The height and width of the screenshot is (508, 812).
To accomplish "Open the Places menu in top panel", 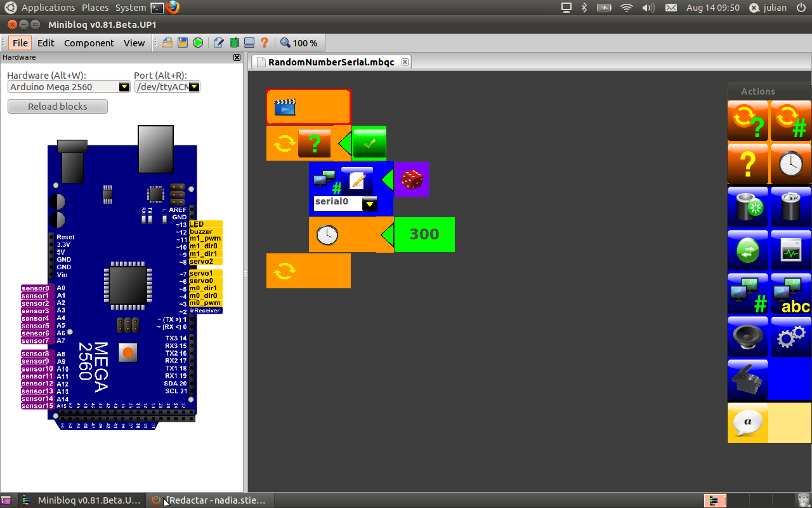I will 95,8.
